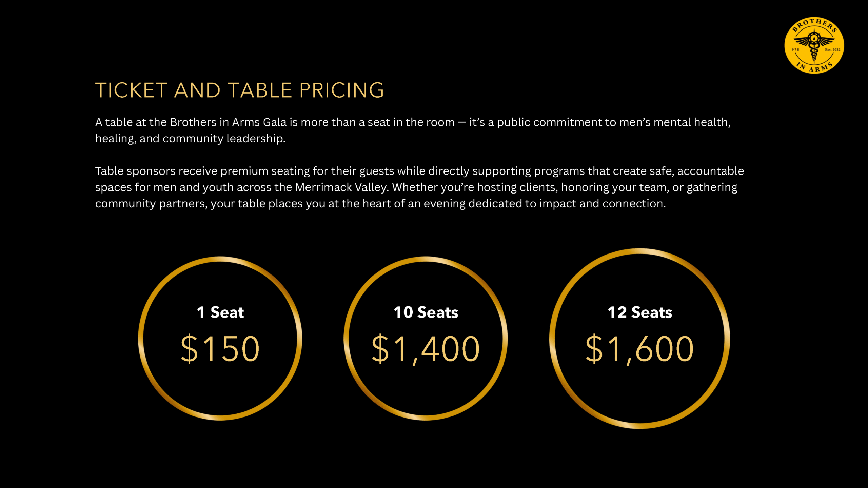Click the curved "IN ARMS" text in the logo

[x=814, y=67]
